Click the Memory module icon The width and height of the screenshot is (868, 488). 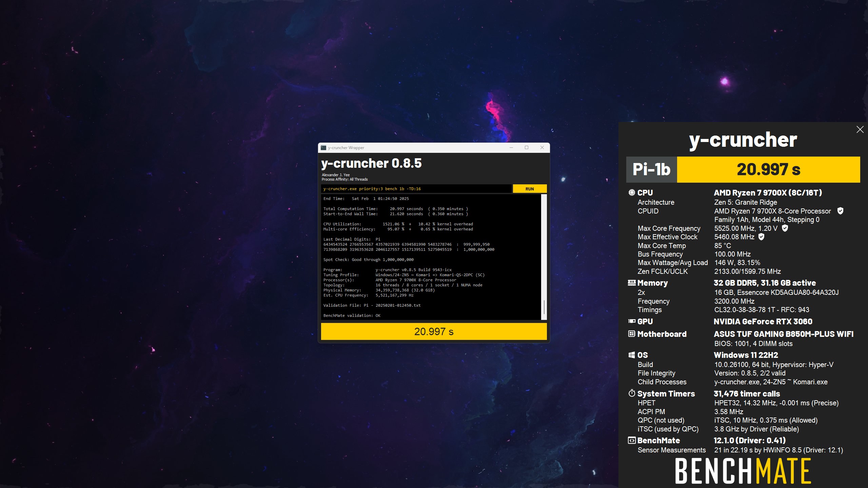632,283
